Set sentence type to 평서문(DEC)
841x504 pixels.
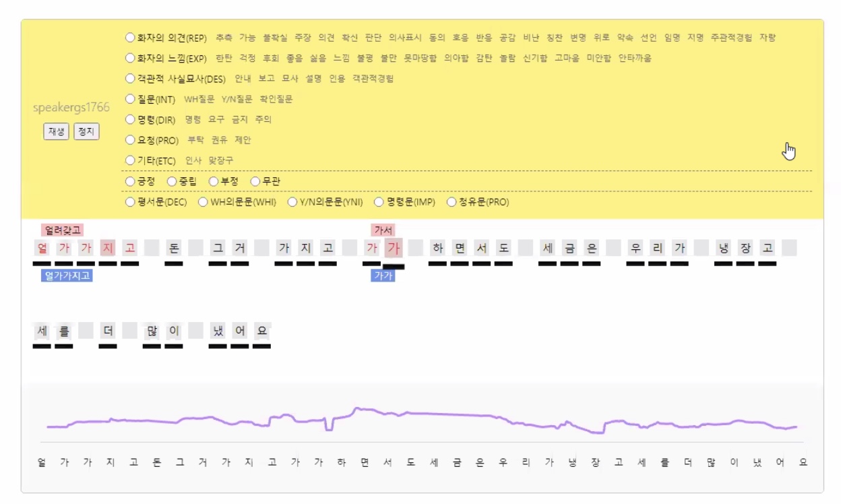click(x=130, y=202)
